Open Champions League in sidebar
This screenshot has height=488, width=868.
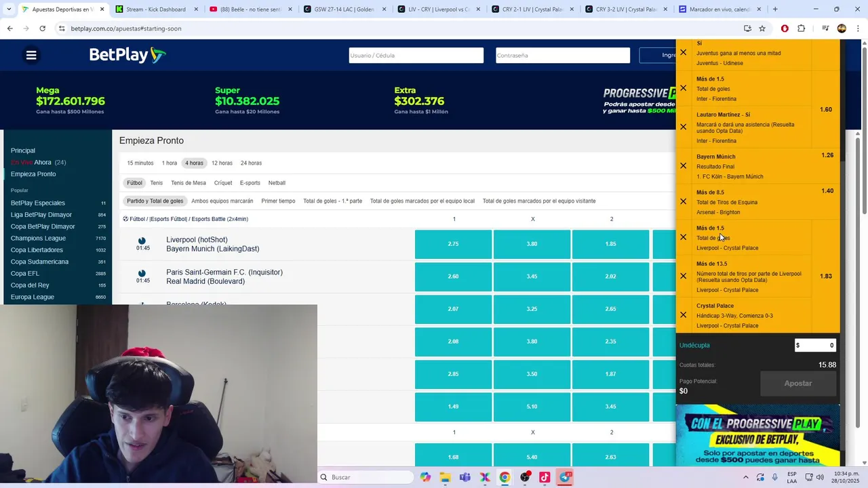pos(38,239)
